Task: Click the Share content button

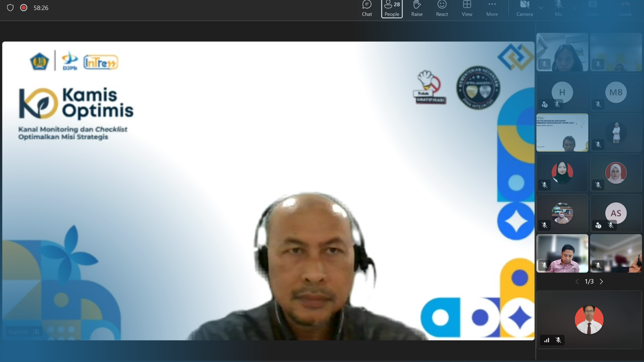Action: pos(593,9)
